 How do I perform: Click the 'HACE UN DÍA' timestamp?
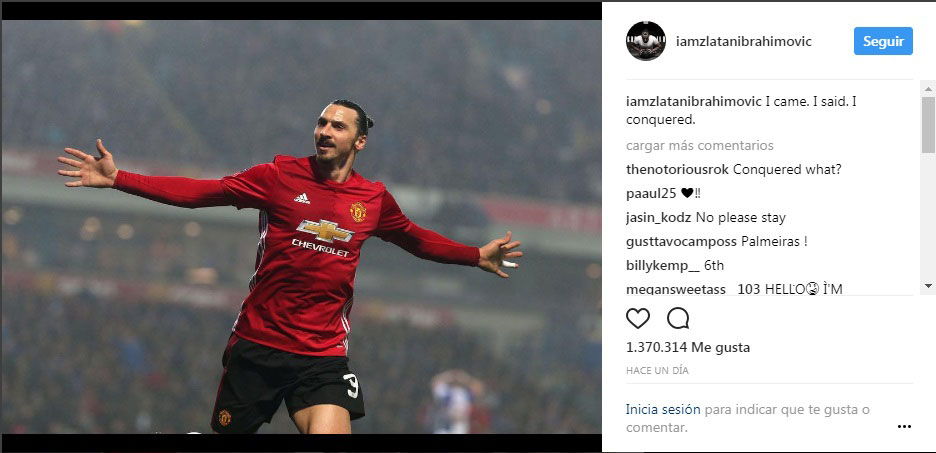point(657,371)
